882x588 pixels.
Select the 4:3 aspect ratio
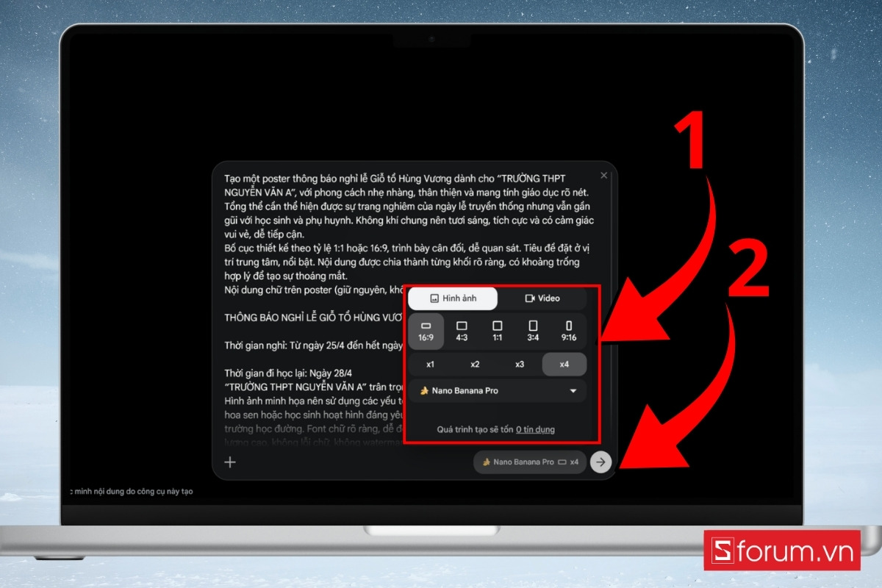pos(462,331)
